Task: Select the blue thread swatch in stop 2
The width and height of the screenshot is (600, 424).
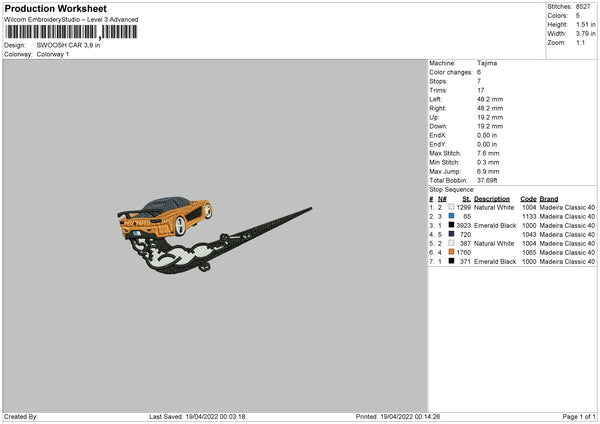Action: [451, 216]
